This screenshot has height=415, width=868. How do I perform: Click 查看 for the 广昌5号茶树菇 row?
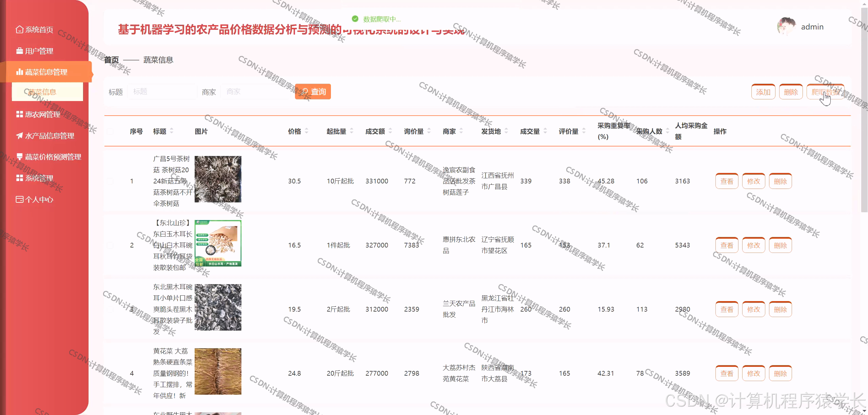click(727, 181)
